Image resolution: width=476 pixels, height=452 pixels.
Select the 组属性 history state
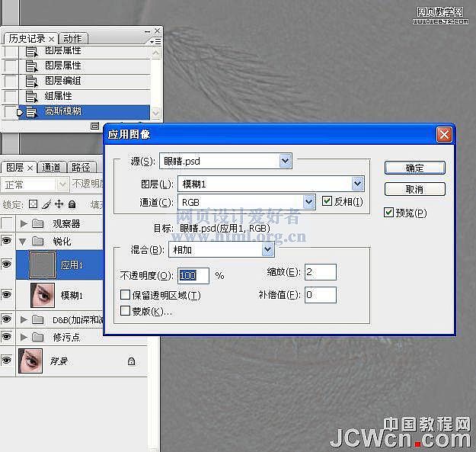click(x=84, y=96)
